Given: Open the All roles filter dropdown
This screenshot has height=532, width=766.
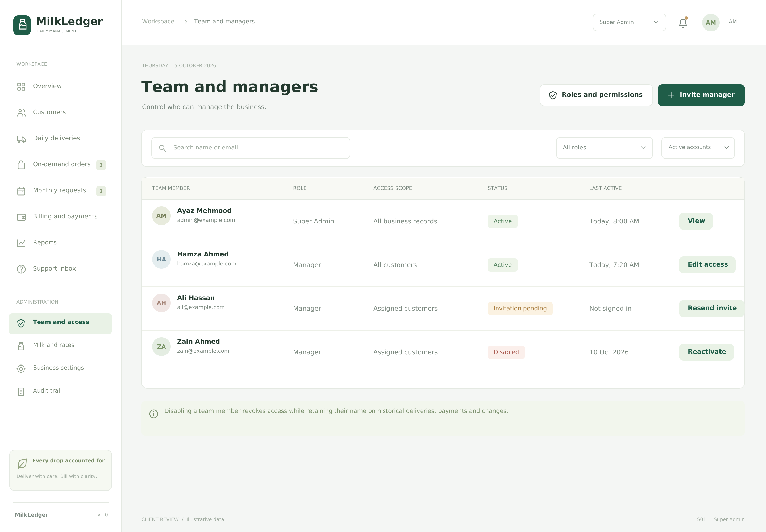Looking at the screenshot, I should pos(604,148).
